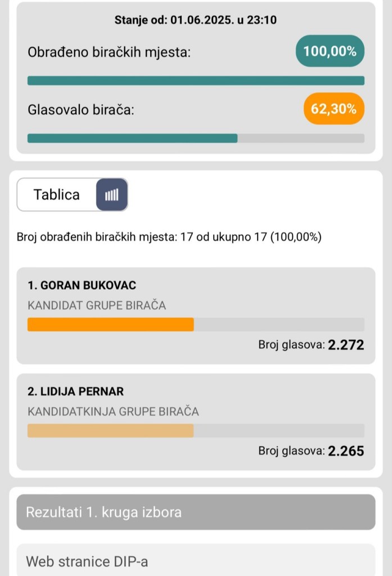Switch to bar chart view icon
Viewport: 392px width, 576px height.
[x=112, y=195]
